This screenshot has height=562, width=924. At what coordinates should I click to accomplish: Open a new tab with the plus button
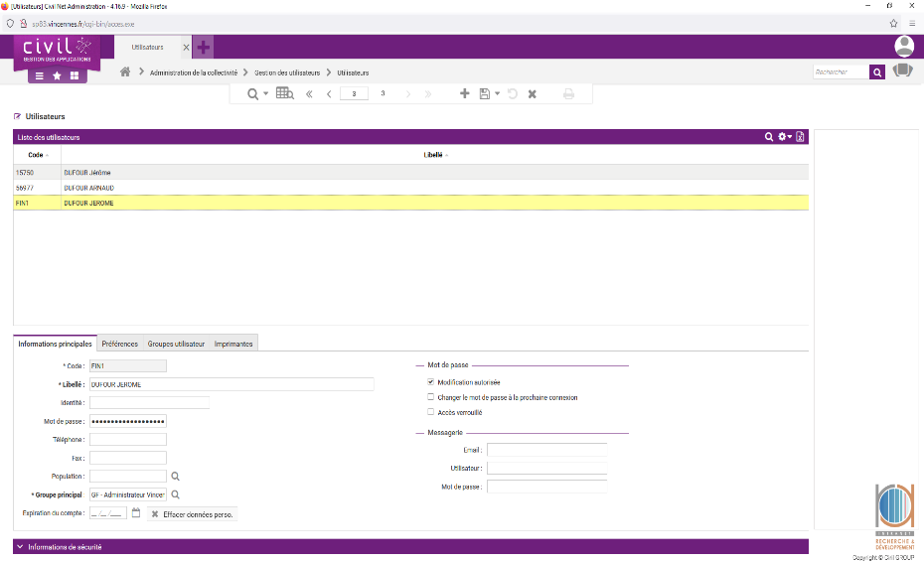204,47
